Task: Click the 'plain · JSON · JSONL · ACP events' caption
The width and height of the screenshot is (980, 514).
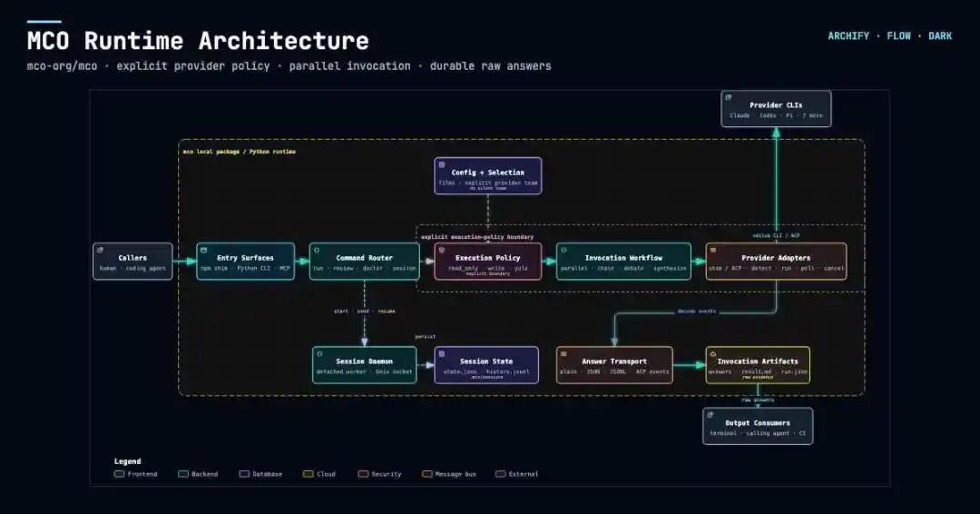Action: (613, 372)
